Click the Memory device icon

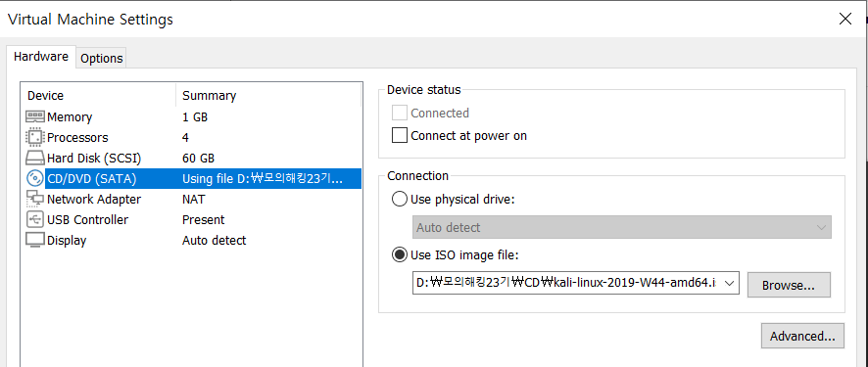35,116
